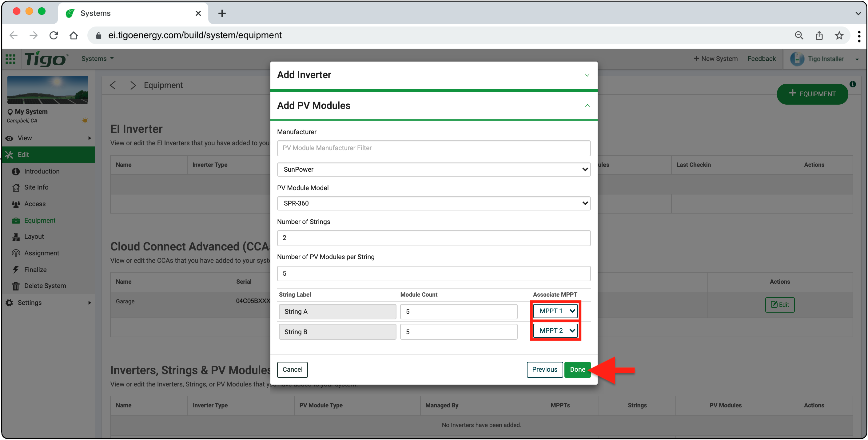868x440 pixels.
Task: Click the Feedback link
Action: (x=761, y=59)
